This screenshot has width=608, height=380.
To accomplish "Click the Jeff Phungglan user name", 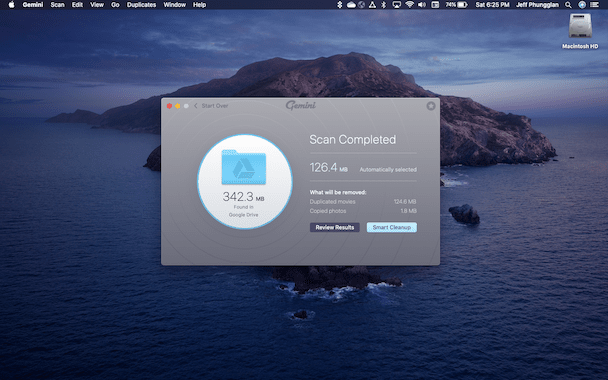I will pyautogui.click(x=537, y=5).
